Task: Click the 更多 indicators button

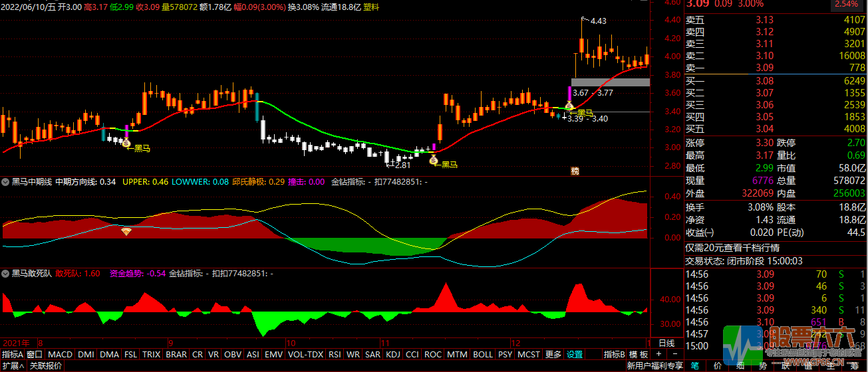Action: tap(553, 355)
